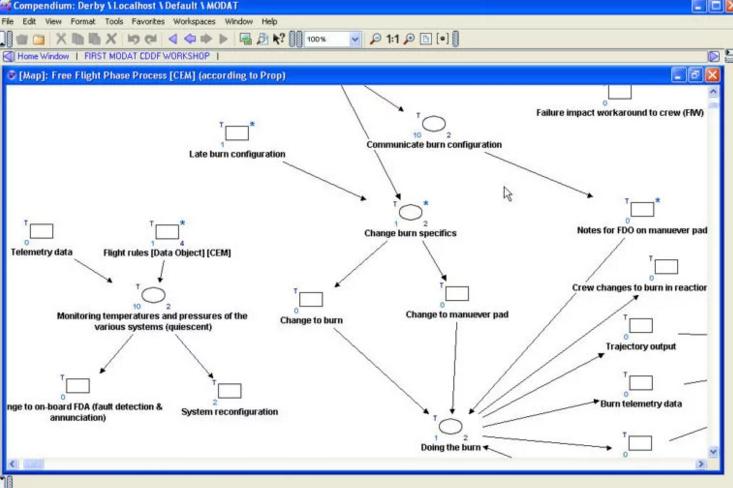Image resolution: width=733 pixels, height=488 pixels.
Task: Select the Doing the burn oval node
Action: [x=451, y=427]
